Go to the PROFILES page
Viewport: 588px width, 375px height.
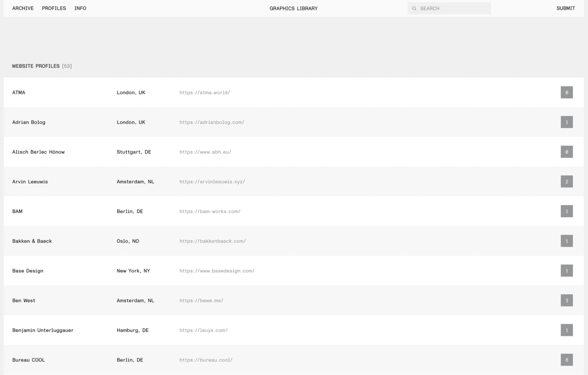54,8
